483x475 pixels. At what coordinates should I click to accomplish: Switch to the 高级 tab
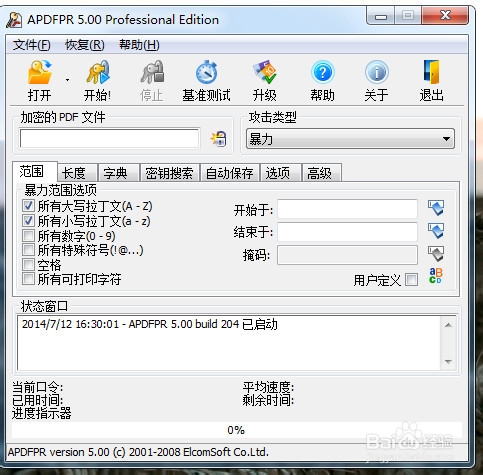(322, 173)
